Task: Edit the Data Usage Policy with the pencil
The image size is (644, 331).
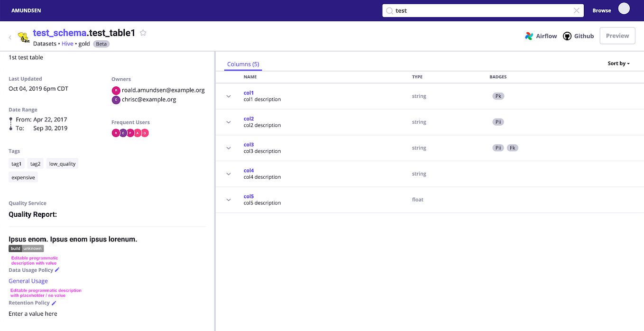Action: coord(57,269)
